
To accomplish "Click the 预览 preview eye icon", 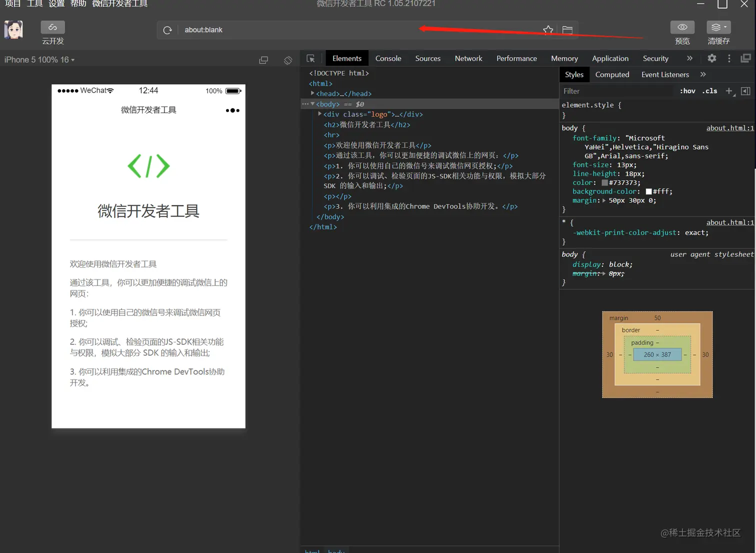I will 682,27.
